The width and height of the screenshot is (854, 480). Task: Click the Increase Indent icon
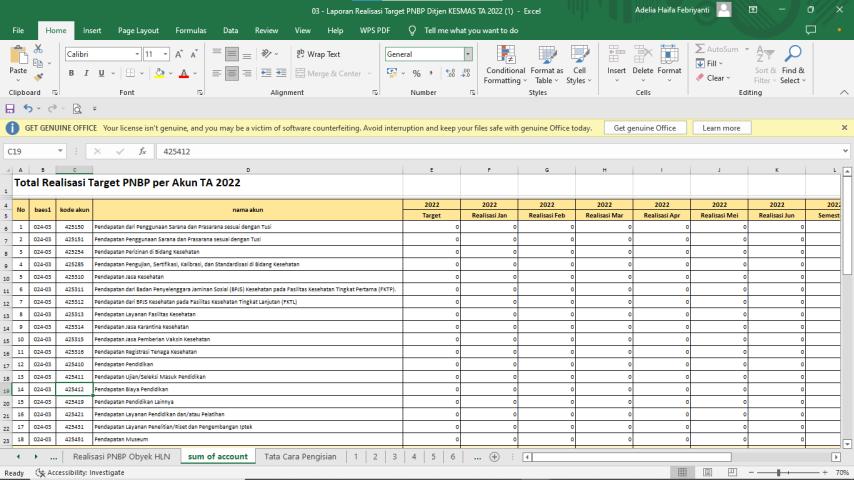(x=281, y=73)
